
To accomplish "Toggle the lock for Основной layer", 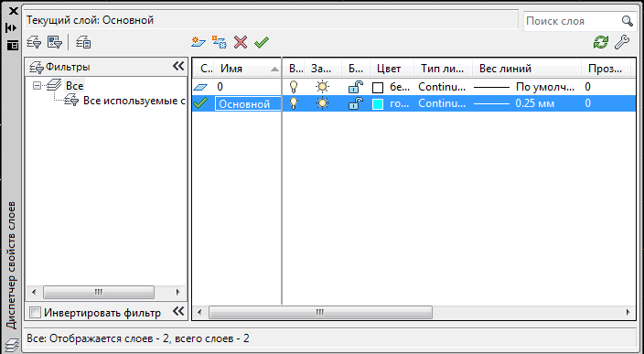I will (x=355, y=103).
